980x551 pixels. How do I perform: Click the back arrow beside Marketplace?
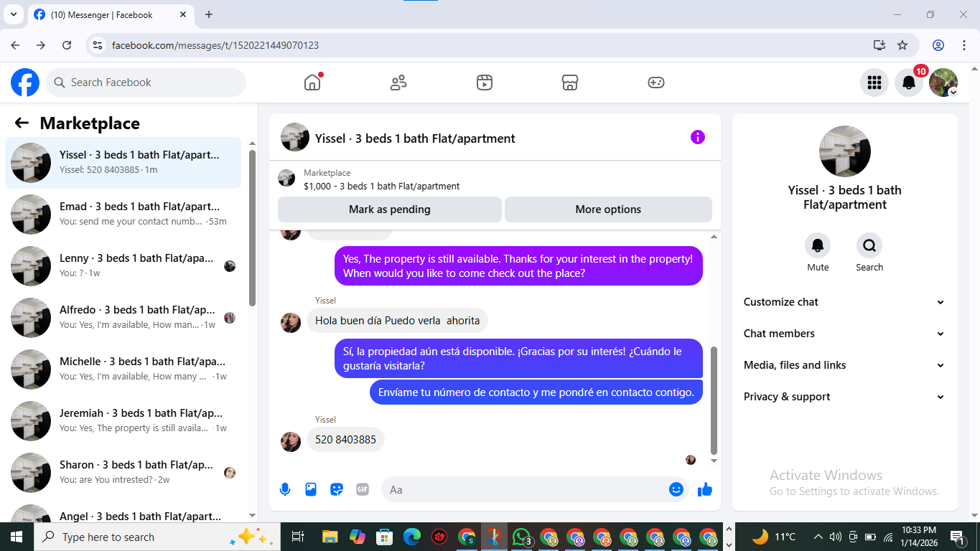(x=22, y=123)
